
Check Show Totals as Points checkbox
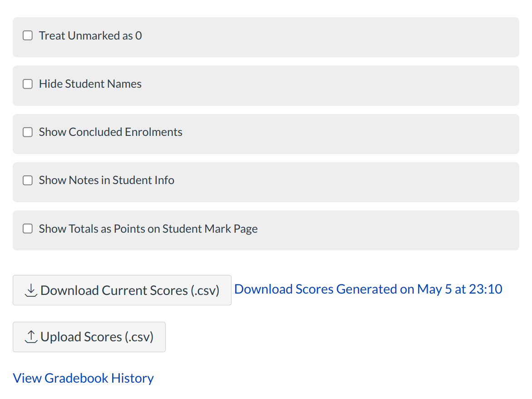28,229
